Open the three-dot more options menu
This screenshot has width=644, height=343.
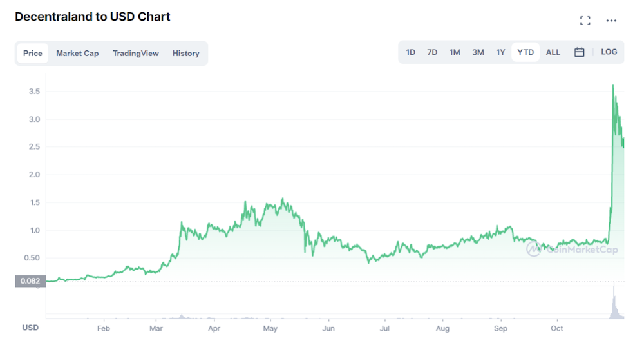click(x=611, y=21)
